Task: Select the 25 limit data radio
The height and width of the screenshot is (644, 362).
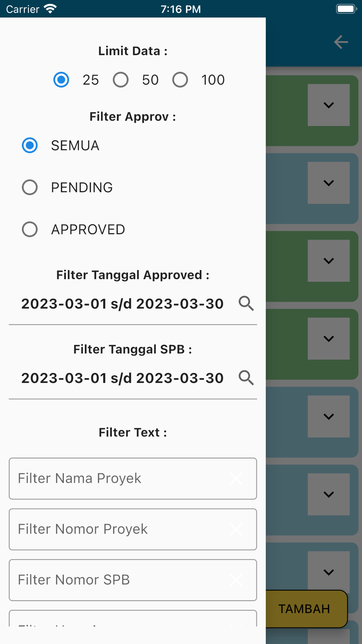Action: tap(61, 80)
